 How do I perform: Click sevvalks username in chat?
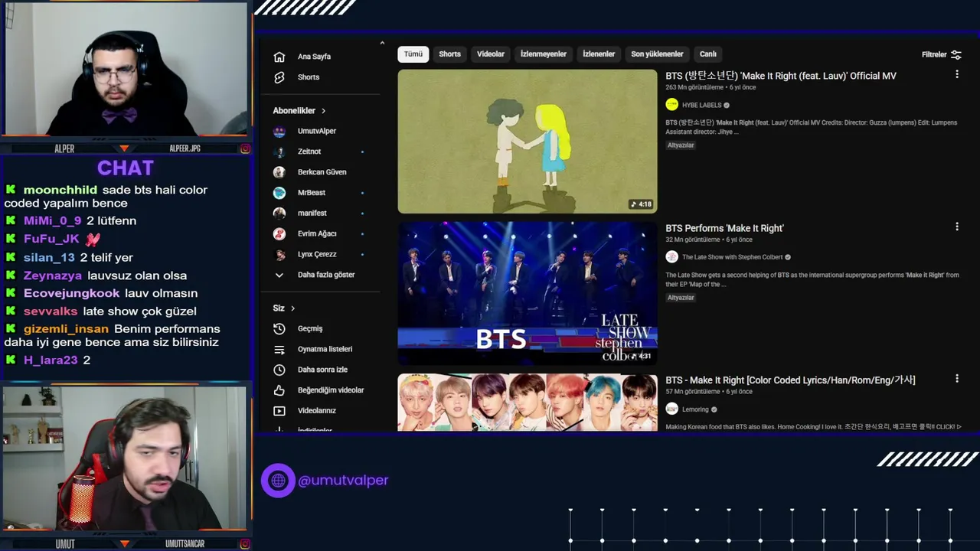click(x=51, y=311)
